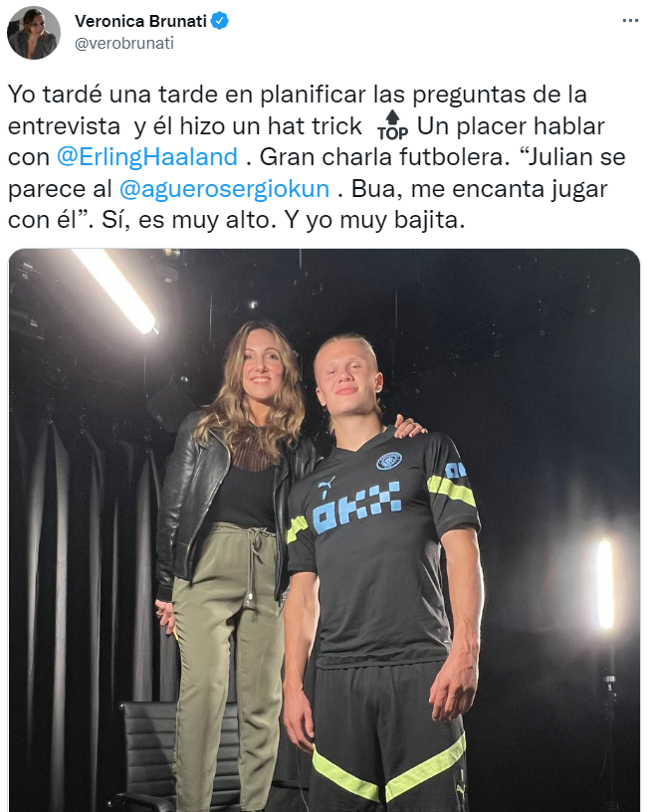The height and width of the screenshot is (812, 654).
Task: Click the woman's face in the photo
Action: 261,367
